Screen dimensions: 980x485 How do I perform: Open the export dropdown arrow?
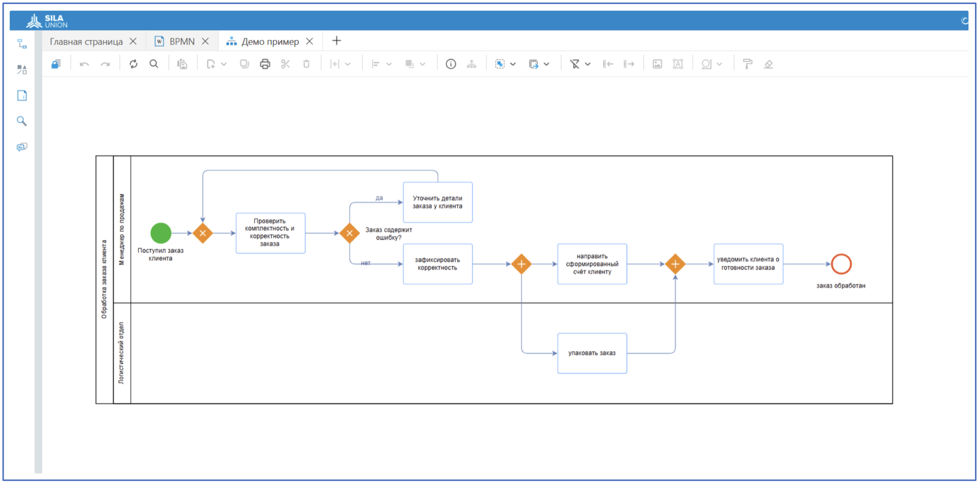[546, 64]
